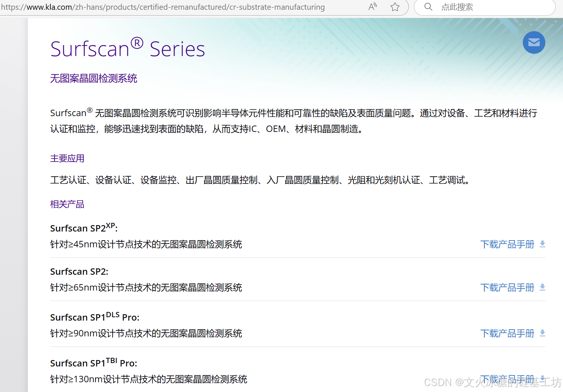Click the ≥130nm design node description

click(149, 379)
